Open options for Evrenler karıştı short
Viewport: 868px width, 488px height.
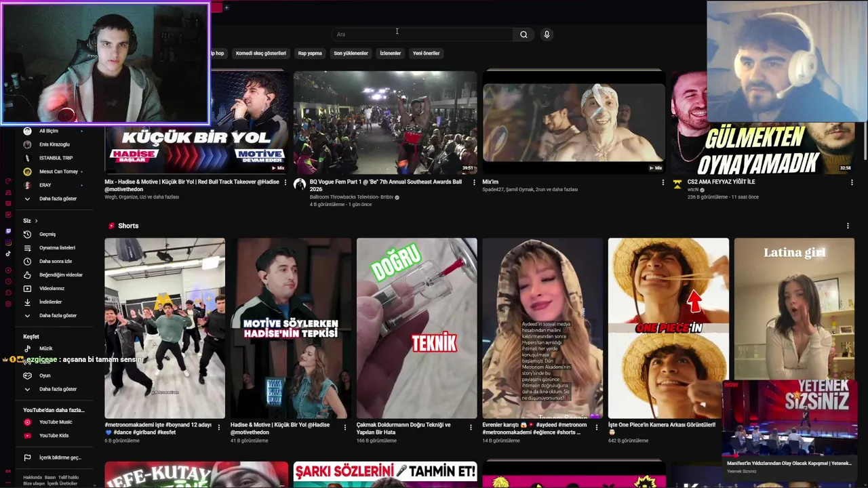597,427
